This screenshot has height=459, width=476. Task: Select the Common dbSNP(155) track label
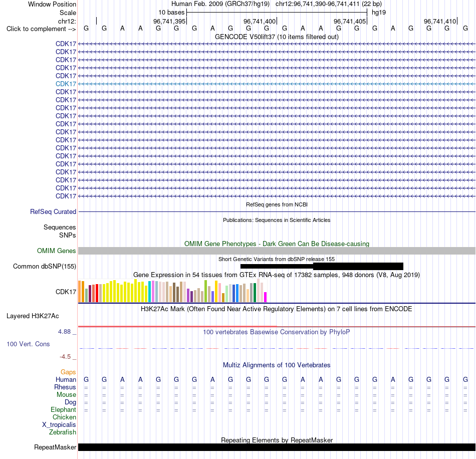(44, 266)
